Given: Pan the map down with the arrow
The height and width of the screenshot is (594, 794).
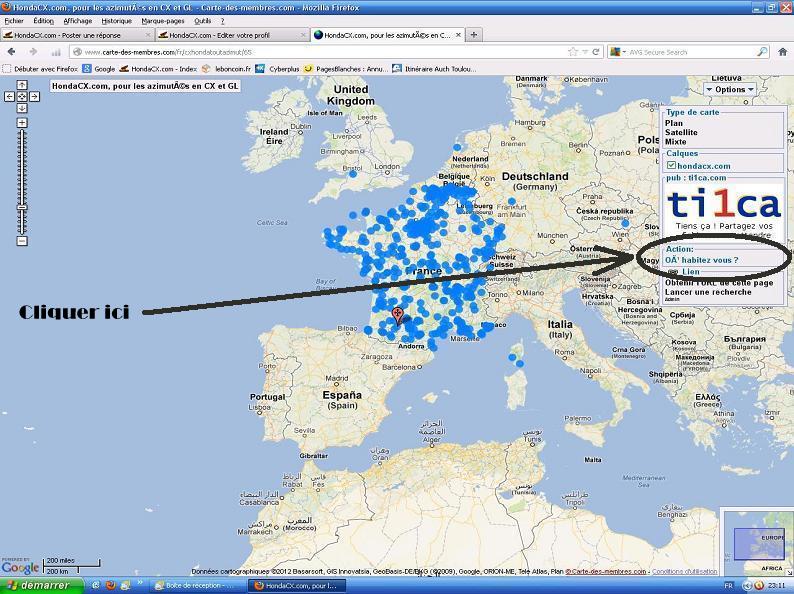Looking at the screenshot, I should 22,108.
